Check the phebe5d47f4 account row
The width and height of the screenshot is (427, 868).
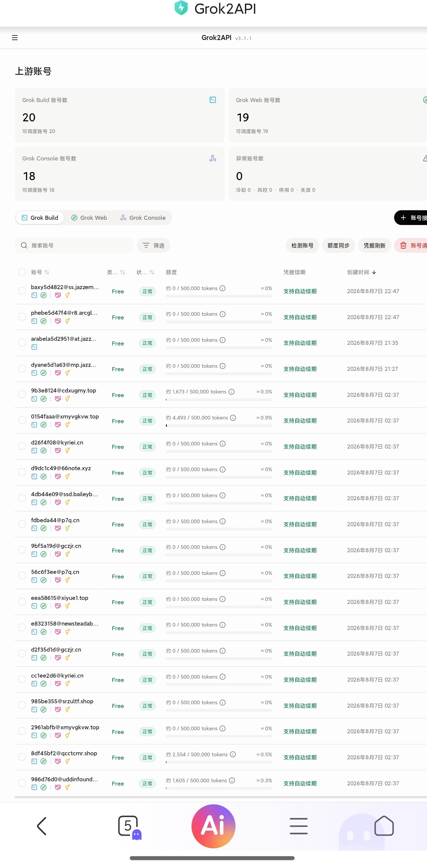click(x=22, y=317)
